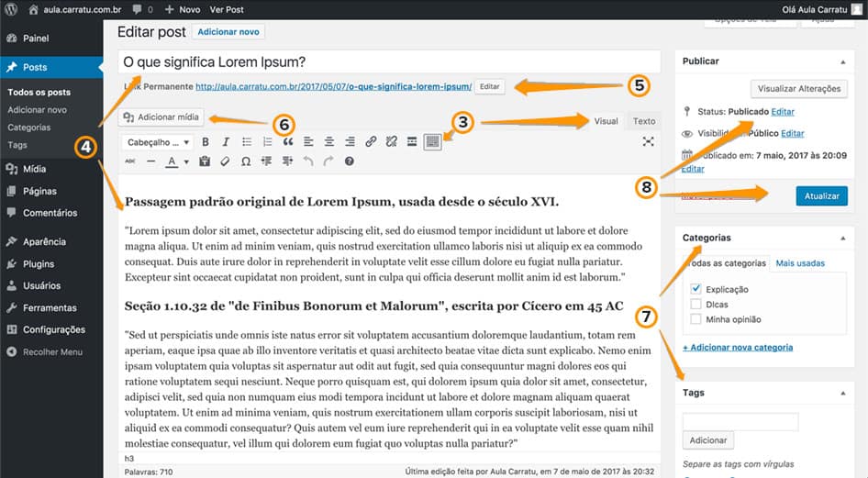Screen dimensions: 868x478
Task: Open Olá Aula Carratu account menu
Action: tap(821, 9)
